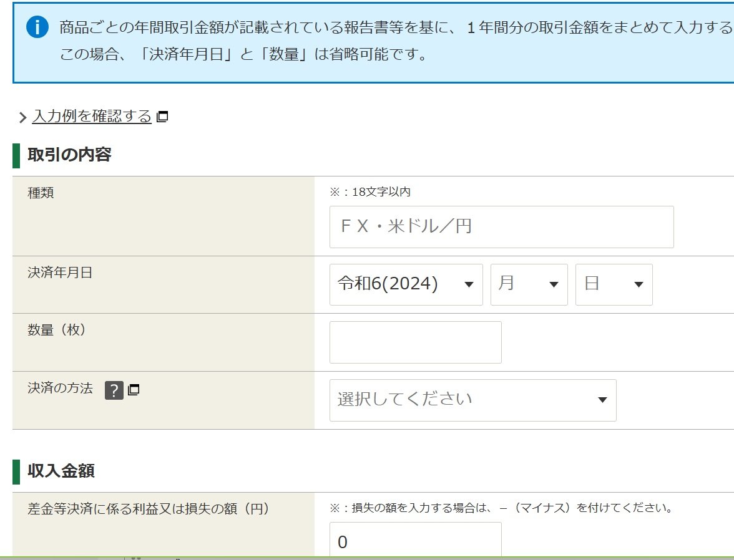This screenshot has height=560, width=734.
Task: Click the chevron arrow next to 入力例を確認する
Action: tap(23, 117)
